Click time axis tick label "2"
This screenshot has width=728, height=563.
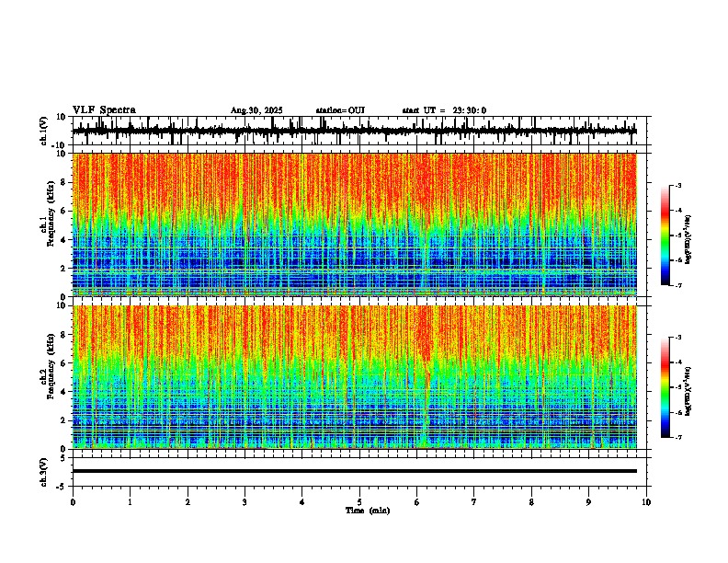(188, 502)
